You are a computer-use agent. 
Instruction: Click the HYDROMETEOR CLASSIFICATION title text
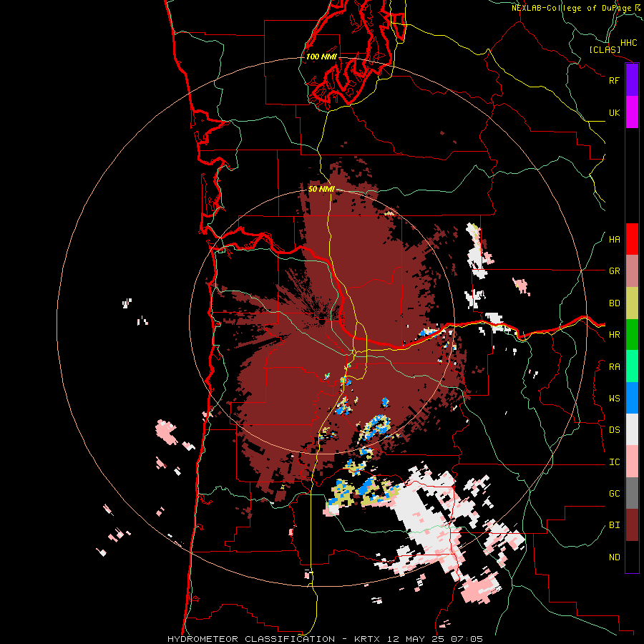(x=251, y=639)
